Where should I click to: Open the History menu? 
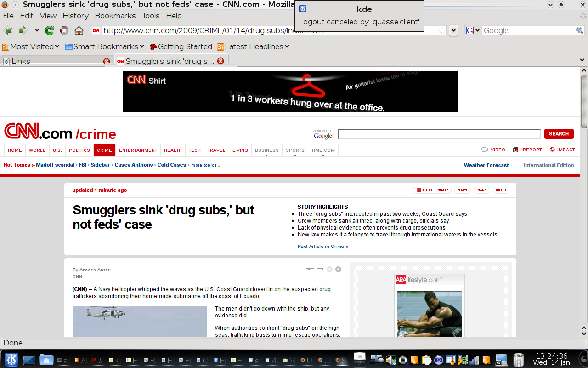click(76, 16)
